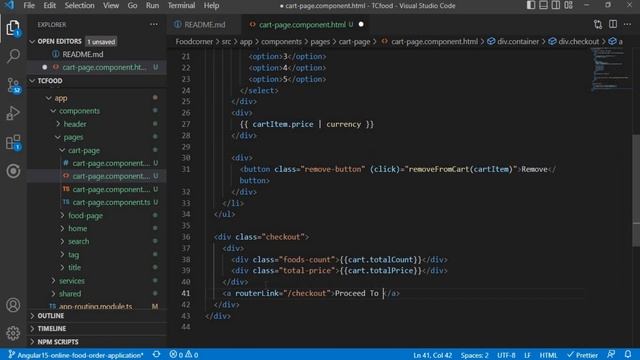Open Run and Debug view
The image size is (640, 360).
click(x=13, y=113)
